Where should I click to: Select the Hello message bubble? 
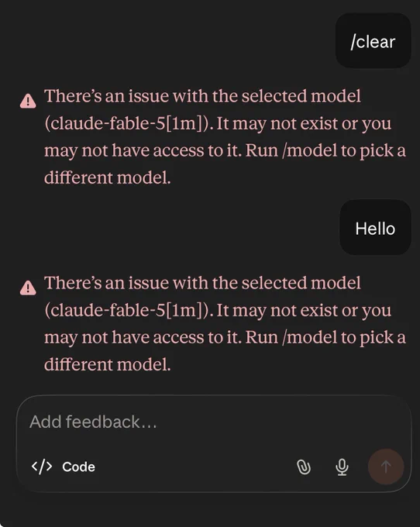[x=375, y=228]
